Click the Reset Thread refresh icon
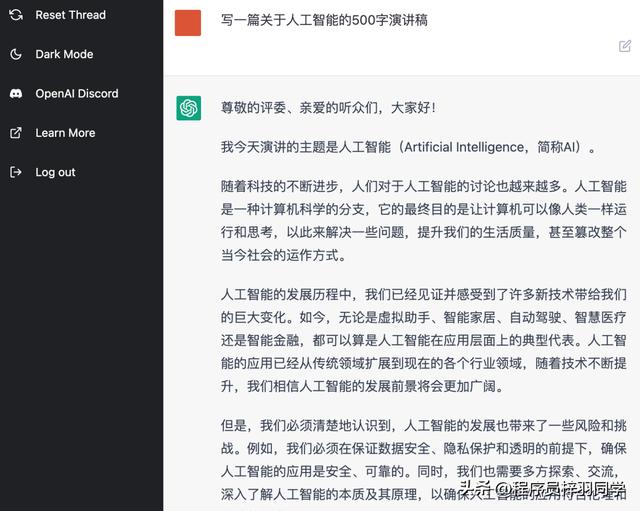The height and width of the screenshot is (511, 640). (x=16, y=15)
